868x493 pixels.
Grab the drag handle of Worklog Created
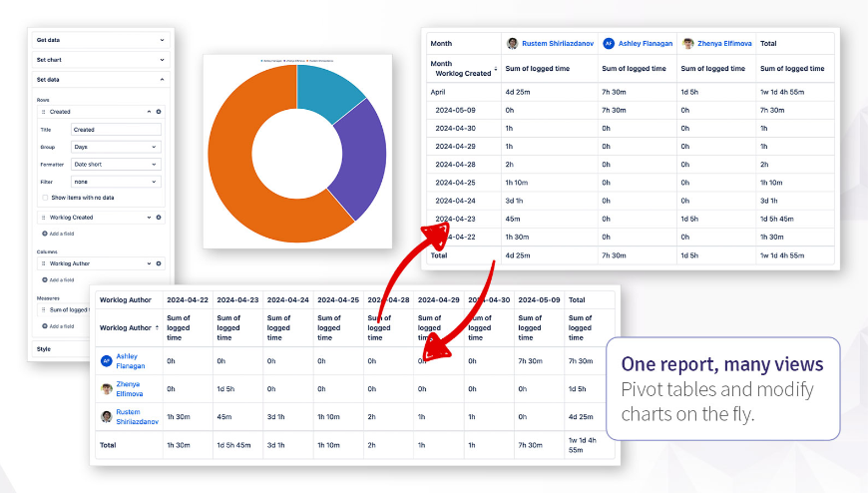point(44,218)
